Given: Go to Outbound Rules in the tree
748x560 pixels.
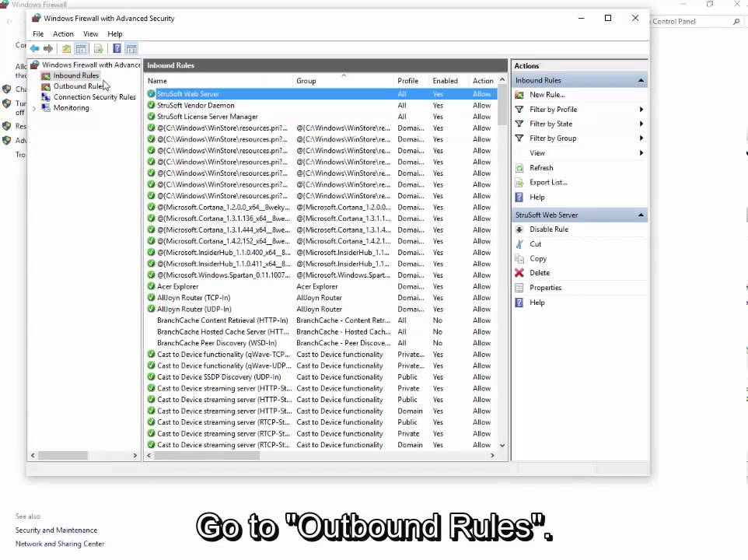Looking at the screenshot, I should (x=78, y=86).
